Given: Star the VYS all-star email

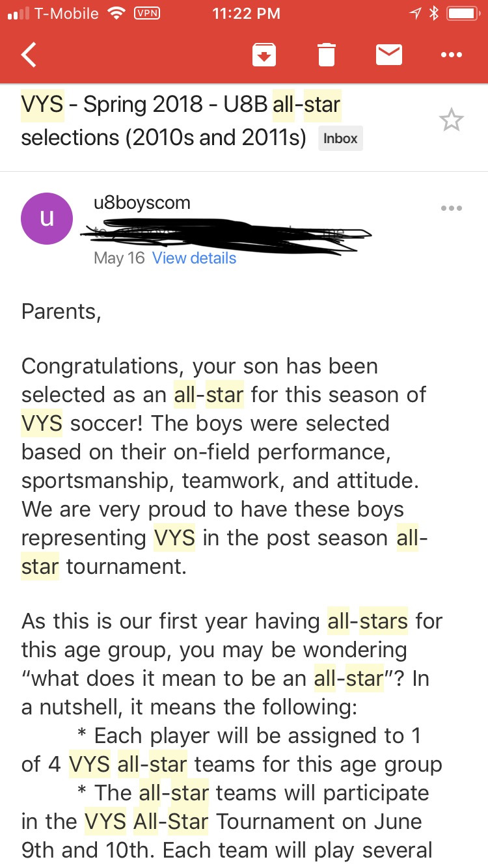Looking at the screenshot, I should coord(451,120).
